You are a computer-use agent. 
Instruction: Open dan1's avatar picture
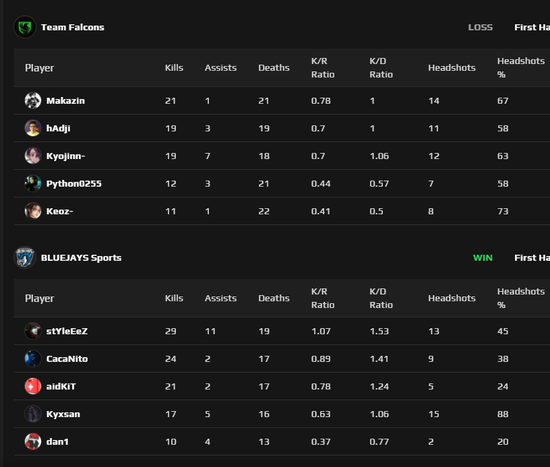click(33, 441)
